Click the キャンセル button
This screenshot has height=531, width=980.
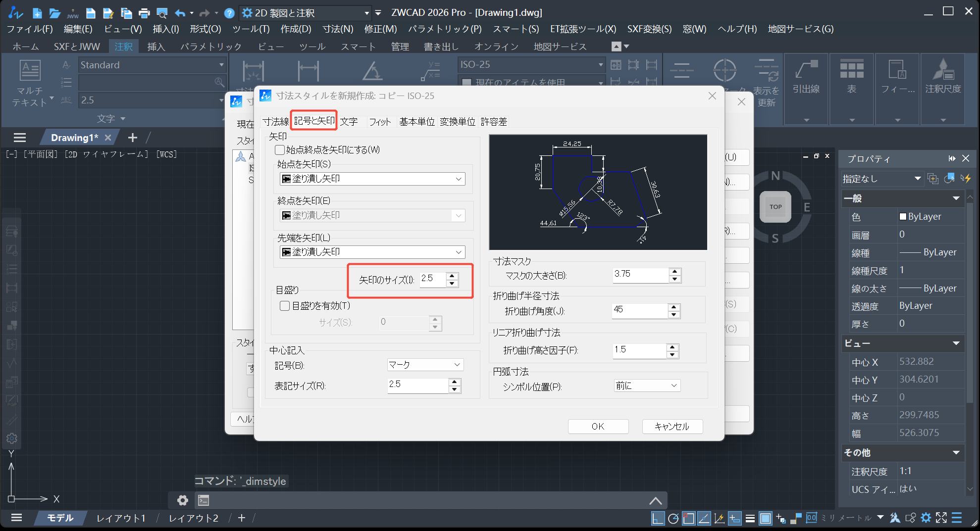point(672,426)
